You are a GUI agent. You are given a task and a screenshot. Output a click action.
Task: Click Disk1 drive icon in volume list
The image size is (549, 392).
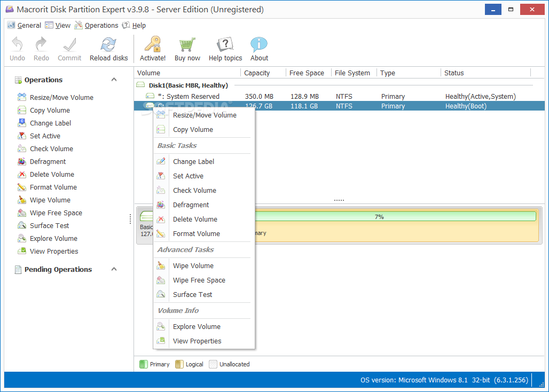click(140, 85)
